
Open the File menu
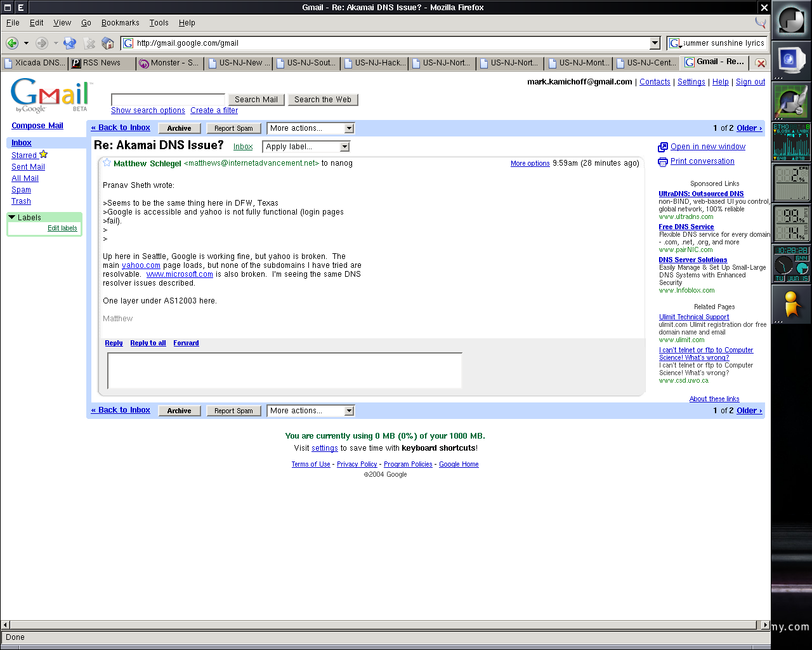[13, 22]
